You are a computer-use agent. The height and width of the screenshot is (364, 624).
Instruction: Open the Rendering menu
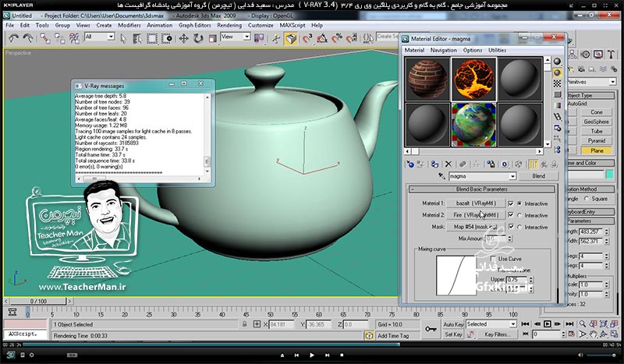pos(229,25)
